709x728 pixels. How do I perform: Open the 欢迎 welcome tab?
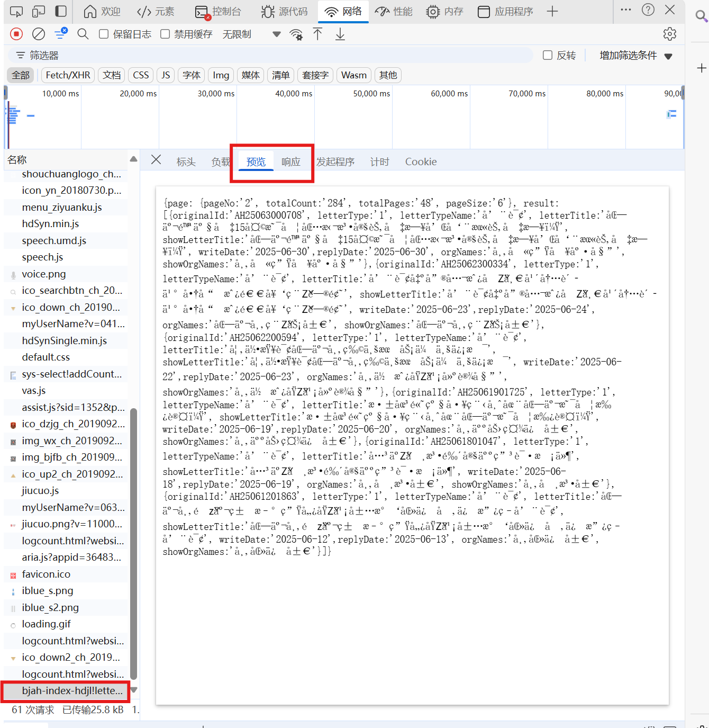(102, 11)
